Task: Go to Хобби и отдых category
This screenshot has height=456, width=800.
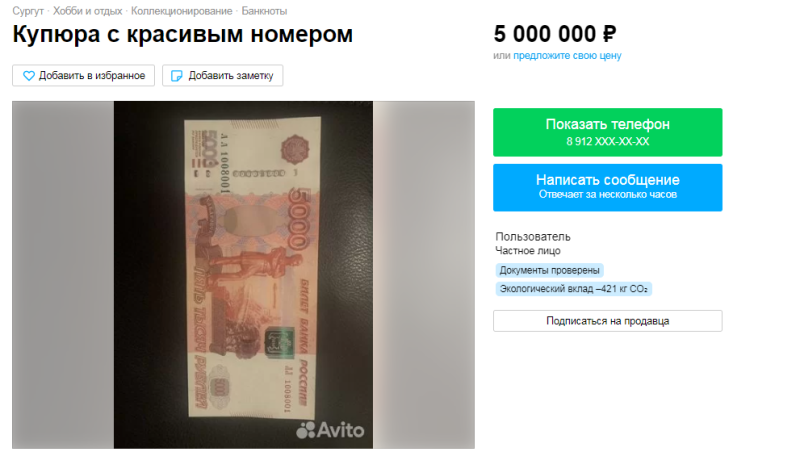Action: (x=88, y=11)
